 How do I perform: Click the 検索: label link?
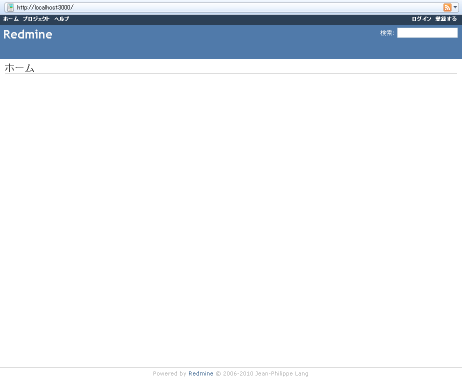[387, 33]
